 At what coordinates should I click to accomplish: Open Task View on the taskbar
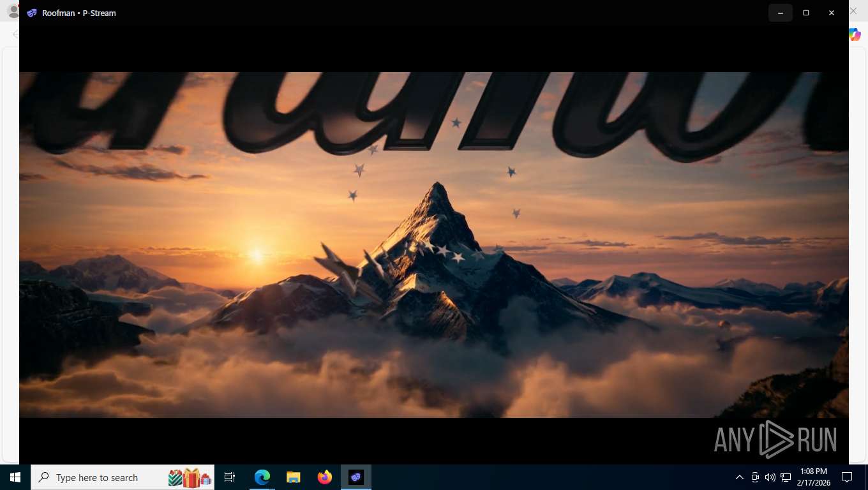(x=230, y=477)
